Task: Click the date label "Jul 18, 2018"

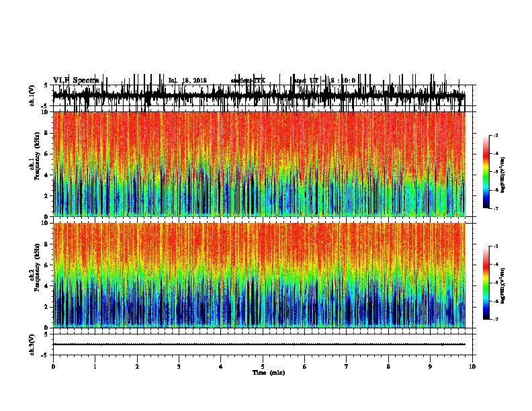Action: click(x=187, y=81)
